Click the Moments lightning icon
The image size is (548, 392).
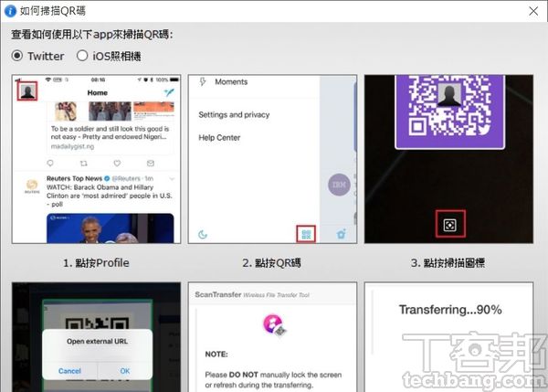pos(201,82)
